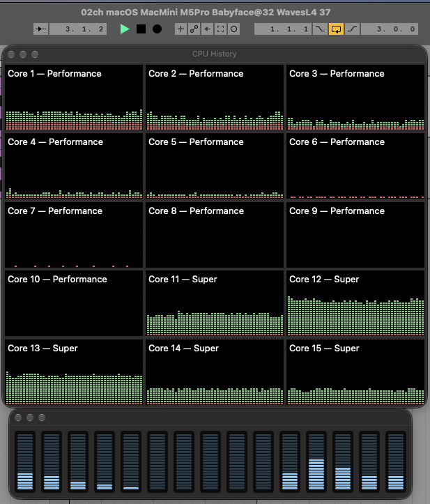Select the Core 1 — Performance graph

pyautogui.click(x=74, y=98)
